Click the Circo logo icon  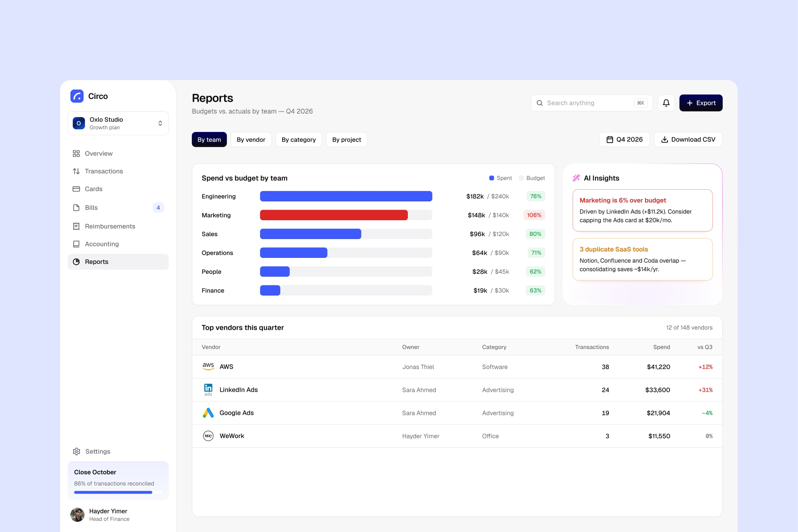[77, 96]
